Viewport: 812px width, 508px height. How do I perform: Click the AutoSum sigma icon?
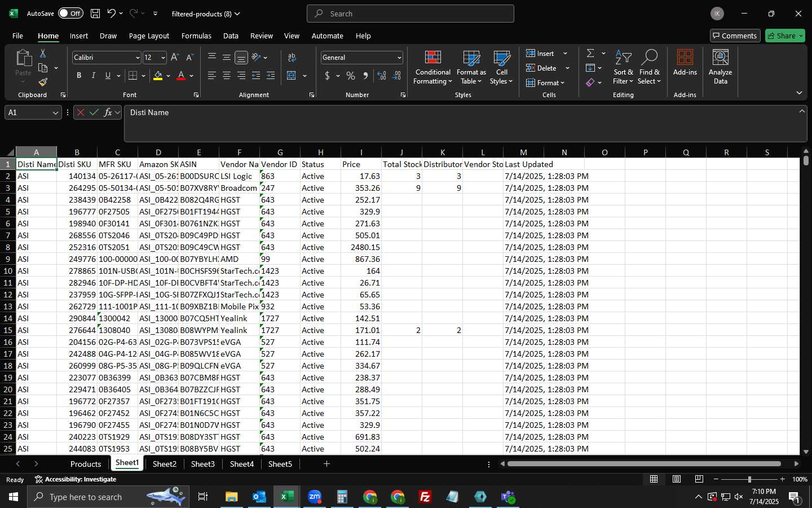[x=590, y=53]
